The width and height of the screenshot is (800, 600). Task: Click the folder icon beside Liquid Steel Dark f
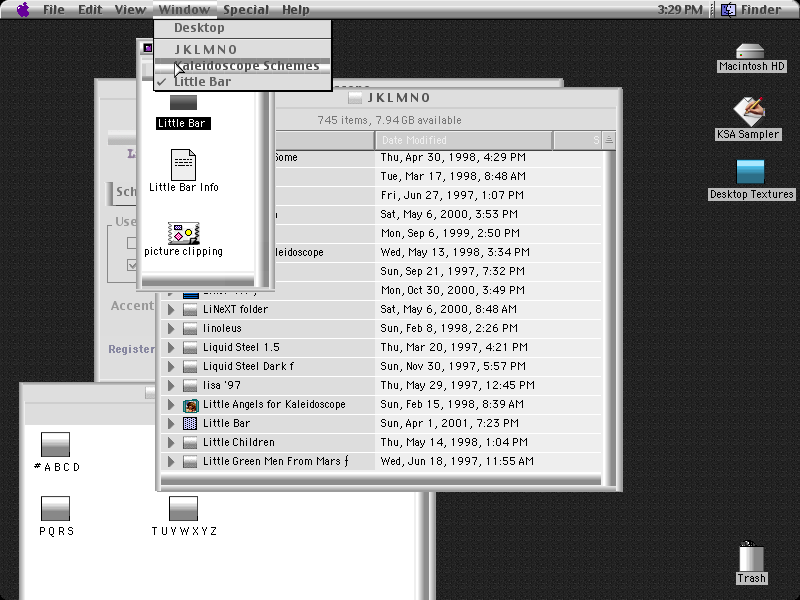tap(190, 366)
